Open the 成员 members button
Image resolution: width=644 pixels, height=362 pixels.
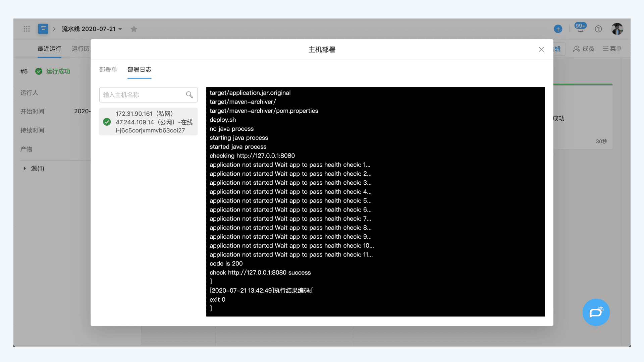584,49
